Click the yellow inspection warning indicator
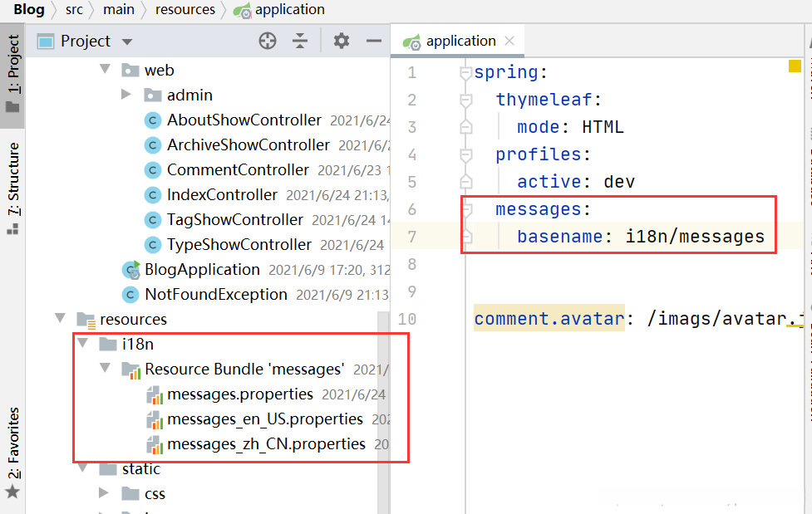 click(x=795, y=66)
